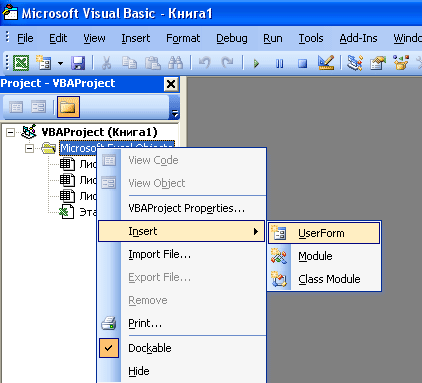Choose Import File... in context menu
The image size is (422, 383).
[x=182, y=254]
